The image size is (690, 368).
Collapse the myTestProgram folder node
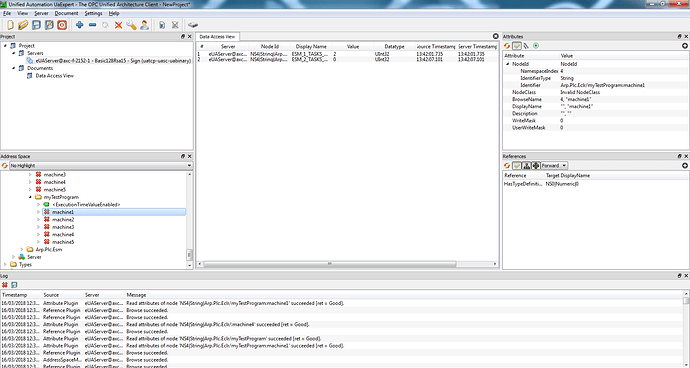30,197
